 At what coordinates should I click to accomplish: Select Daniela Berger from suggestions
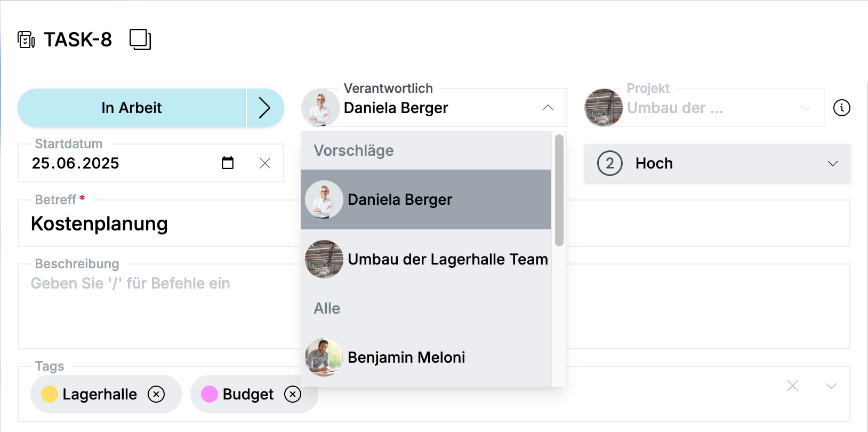click(x=425, y=199)
